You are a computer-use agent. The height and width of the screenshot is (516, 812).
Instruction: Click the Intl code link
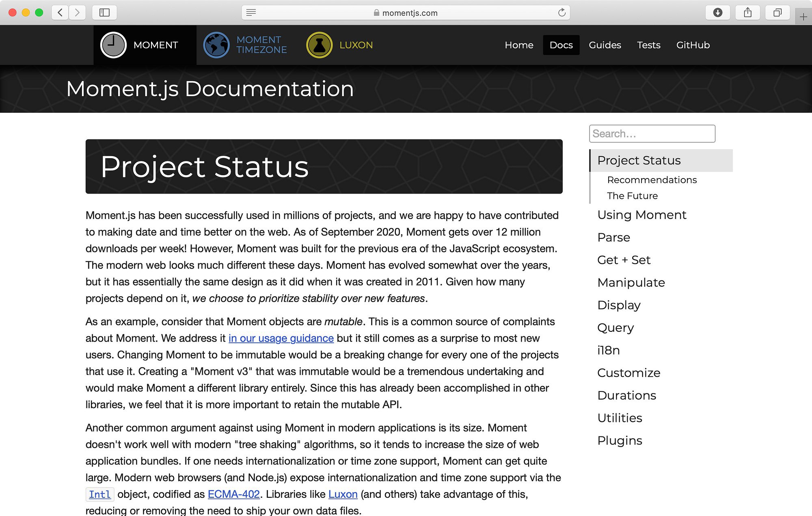(x=100, y=494)
